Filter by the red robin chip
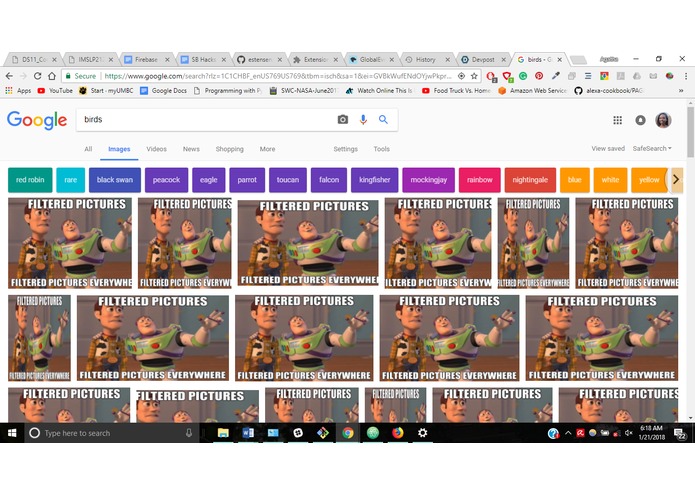695x494 pixels. pos(30,180)
